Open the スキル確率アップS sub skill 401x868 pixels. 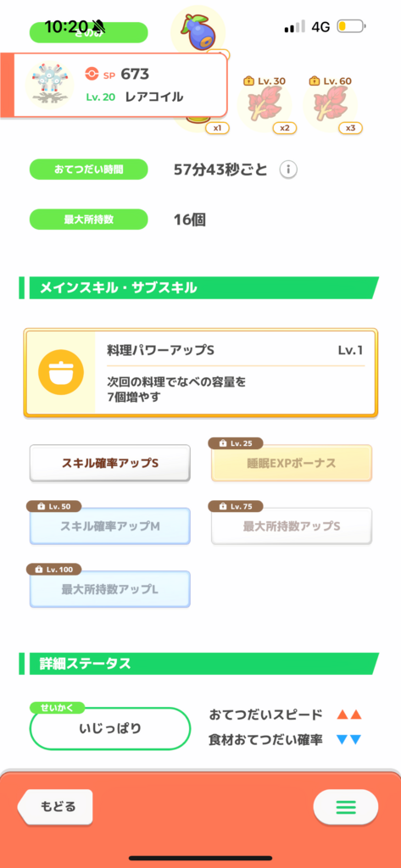point(109,463)
